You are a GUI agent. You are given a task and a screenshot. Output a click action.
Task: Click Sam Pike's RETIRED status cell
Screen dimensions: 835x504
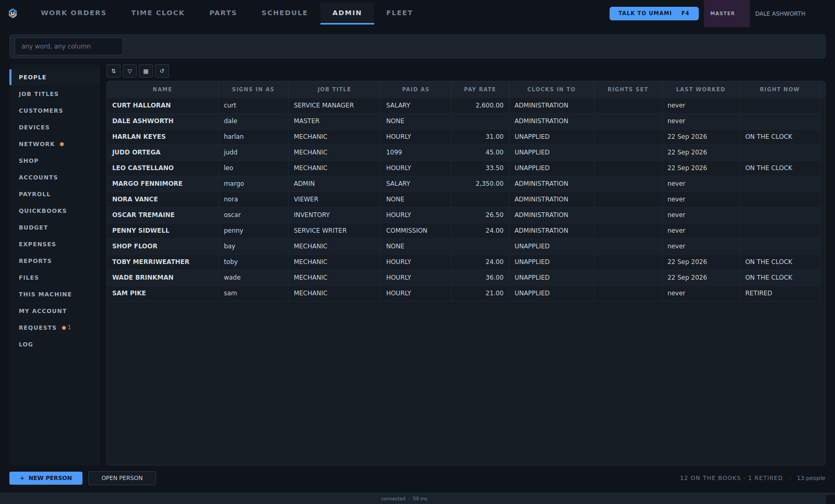coord(780,293)
